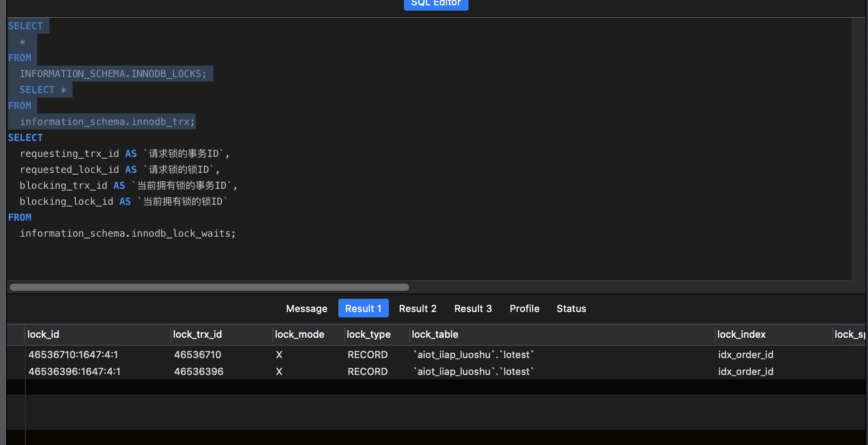Click lock_table value in the 46536396 row
The image size is (868, 445).
[x=473, y=371]
